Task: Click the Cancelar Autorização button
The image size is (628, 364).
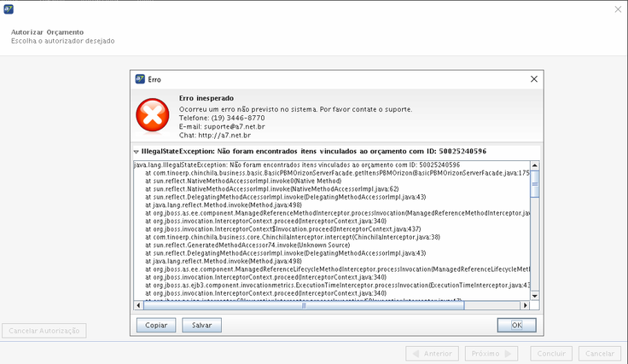Action: [43, 330]
